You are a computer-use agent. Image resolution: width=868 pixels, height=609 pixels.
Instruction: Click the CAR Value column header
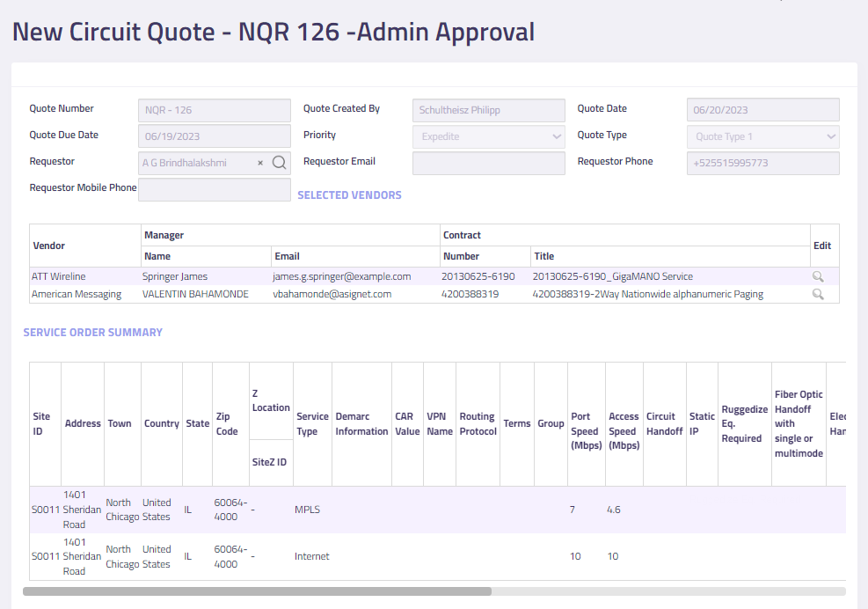407,424
